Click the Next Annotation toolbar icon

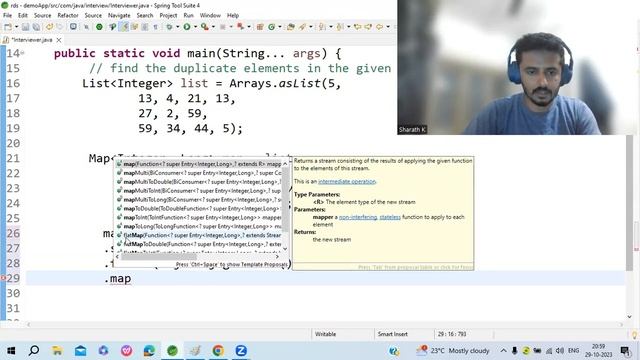tap(322, 27)
